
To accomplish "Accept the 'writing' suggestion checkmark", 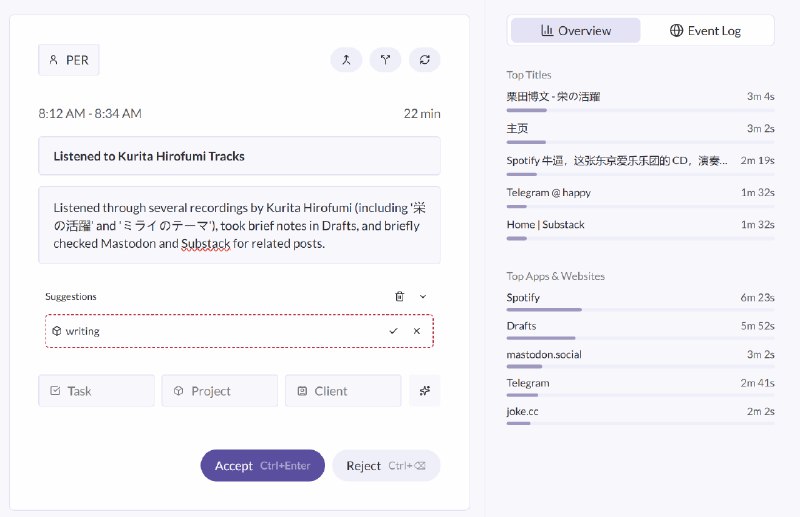I will [x=394, y=331].
